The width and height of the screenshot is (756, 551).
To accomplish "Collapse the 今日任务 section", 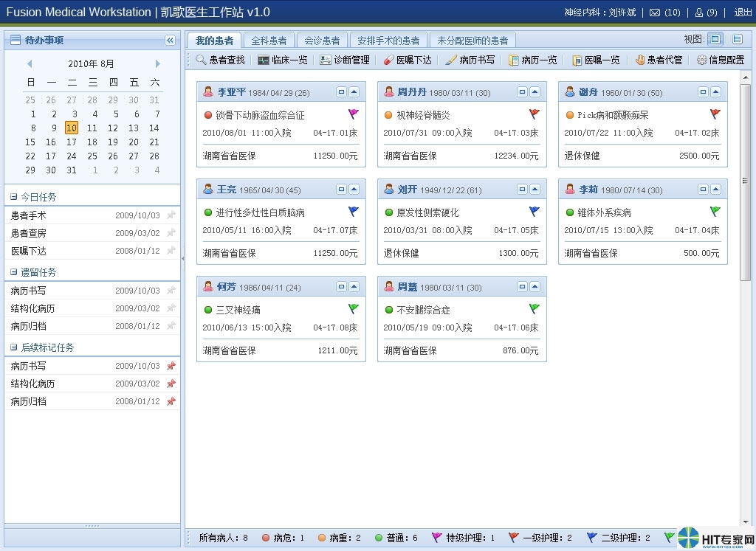I will (x=14, y=197).
